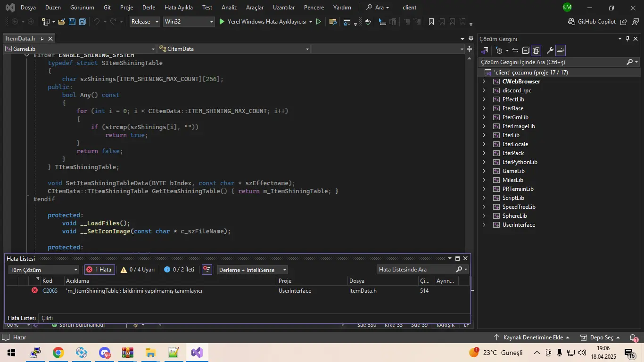Toggle the 1 Hata errors filter
The image size is (644, 362).
coord(99,270)
